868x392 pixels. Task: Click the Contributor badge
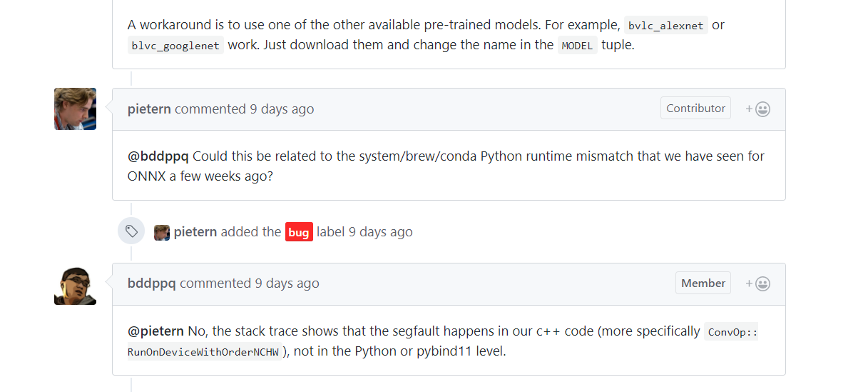[x=695, y=109]
